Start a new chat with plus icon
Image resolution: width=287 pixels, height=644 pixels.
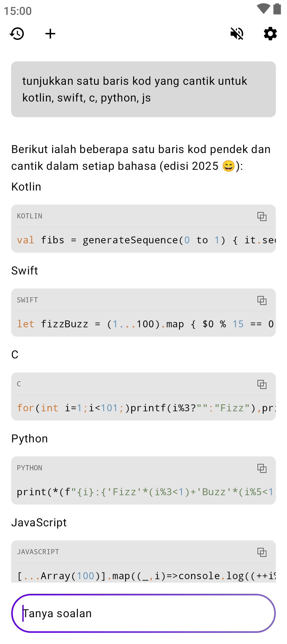(x=50, y=34)
